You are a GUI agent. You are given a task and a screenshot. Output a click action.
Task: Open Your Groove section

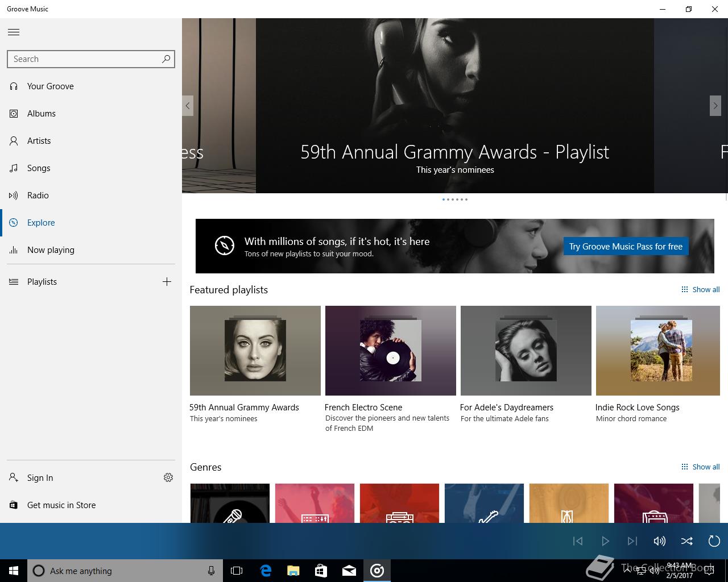point(91,86)
